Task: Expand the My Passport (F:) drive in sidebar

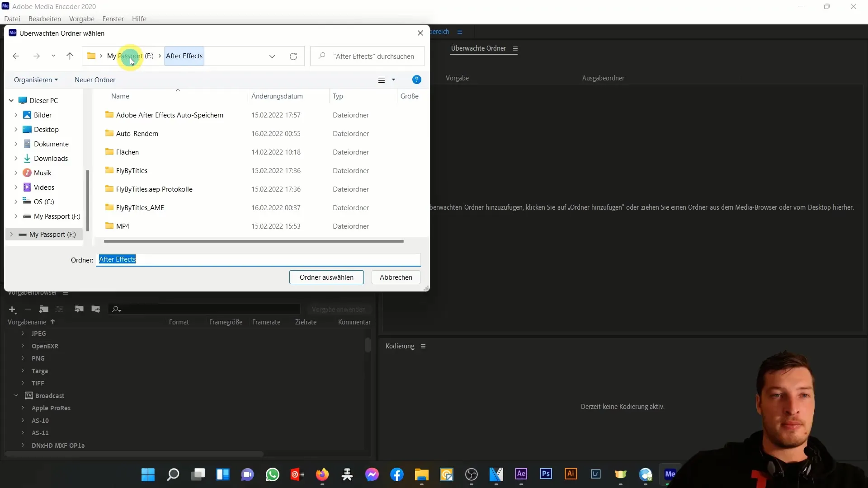Action: [x=11, y=234]
